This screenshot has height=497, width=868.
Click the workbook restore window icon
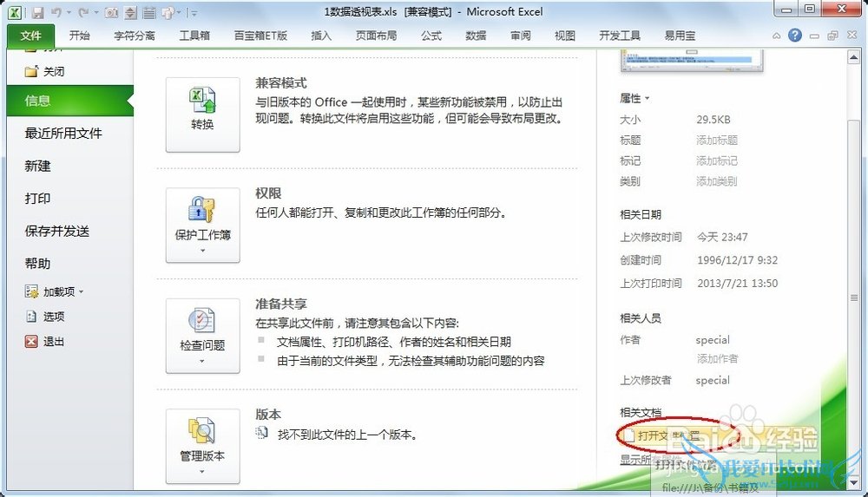coord(832,36)
